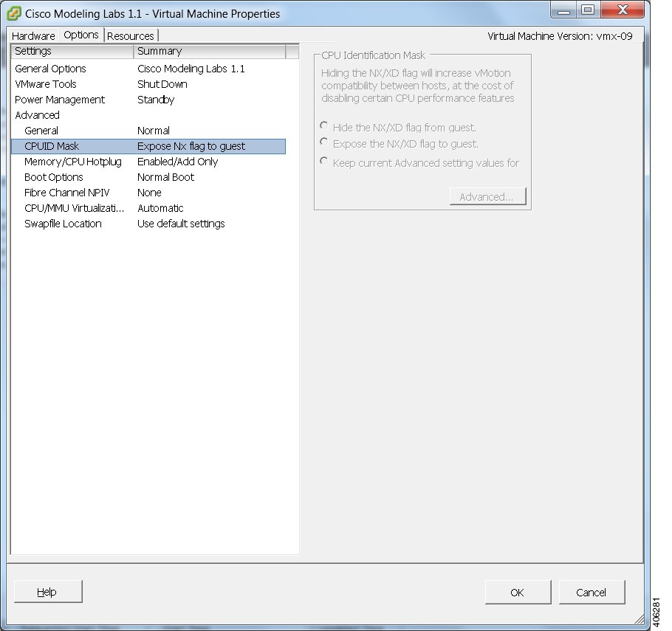Select the General Options setting row
The height and width of the screenshot is (631, 672).
point(148,69)
